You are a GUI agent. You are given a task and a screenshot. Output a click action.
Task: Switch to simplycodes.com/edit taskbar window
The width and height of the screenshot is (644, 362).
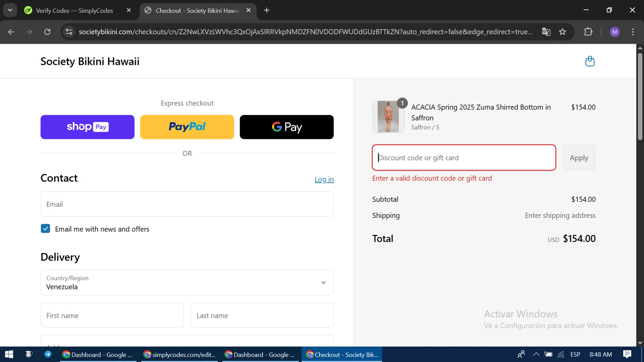(x=179, y=354)
